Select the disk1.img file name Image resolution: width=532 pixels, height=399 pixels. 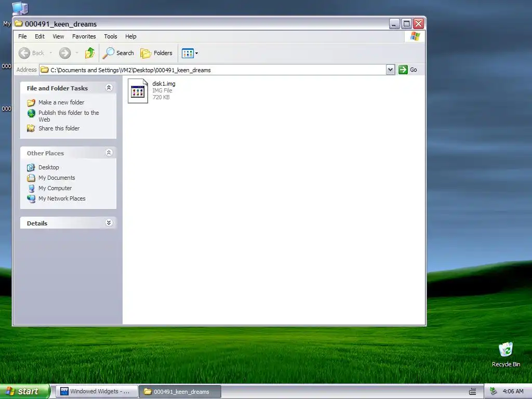(x=164, y=84)
